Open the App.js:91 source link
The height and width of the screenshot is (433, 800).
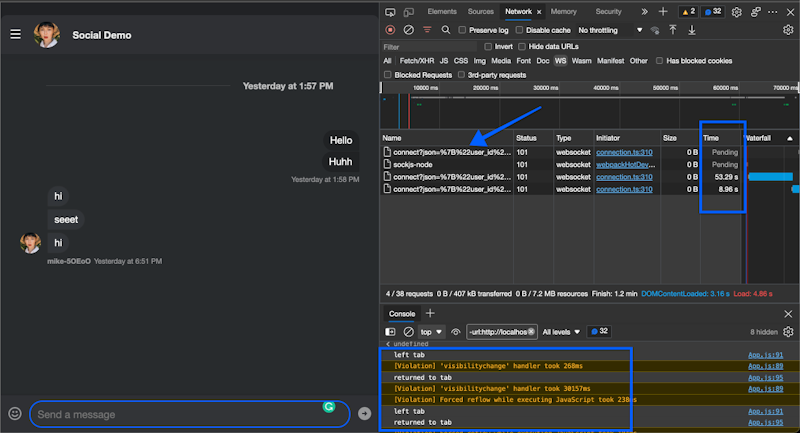(x=766, y=354)
